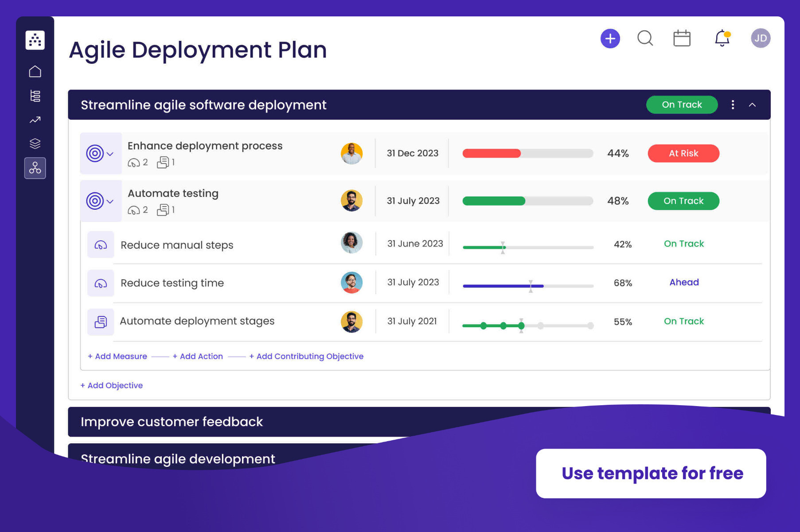Expand the Enhance deployment process objective
Image resolution: width=800 pixels, height=532 pixels.
point(109,154)
